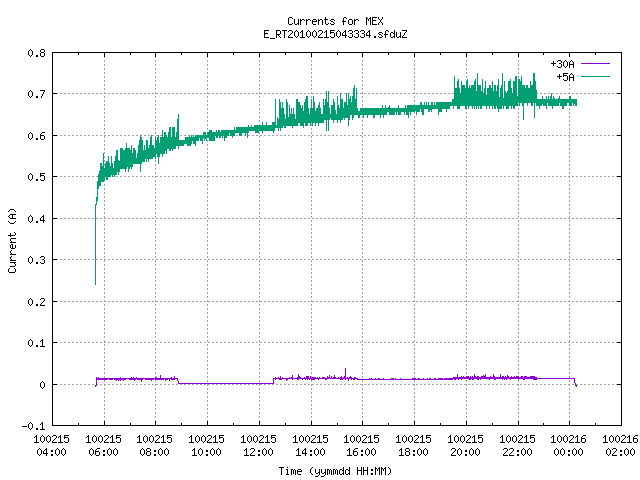The width and height of the screenshot is (640, 480).
Task: Click the green +5A startup drop near 0.24 A
Action: 96,245
